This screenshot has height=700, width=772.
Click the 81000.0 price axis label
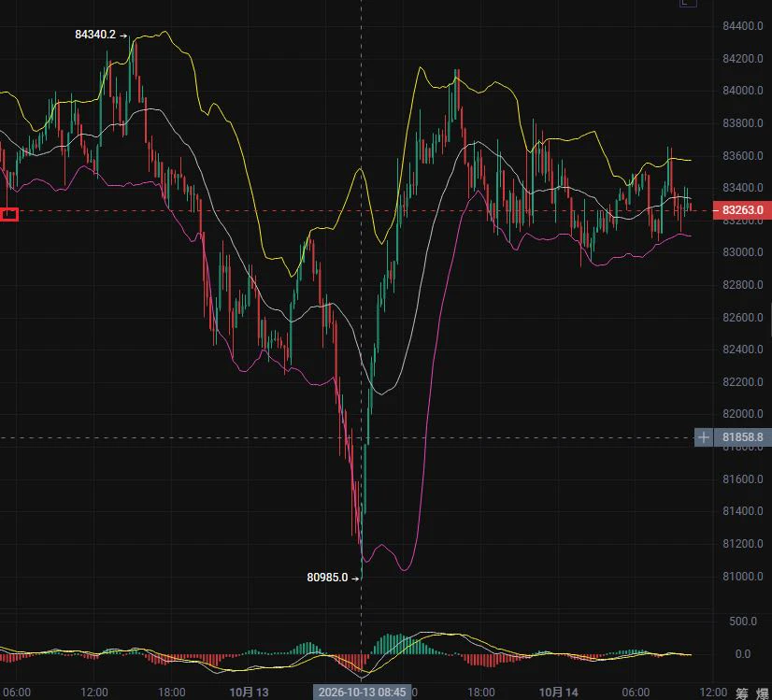742,576
